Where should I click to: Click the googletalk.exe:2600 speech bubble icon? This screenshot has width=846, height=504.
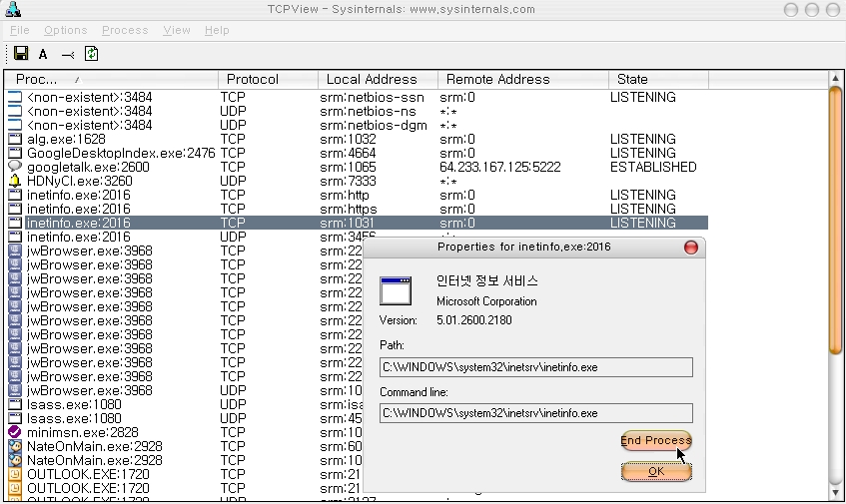15,167
